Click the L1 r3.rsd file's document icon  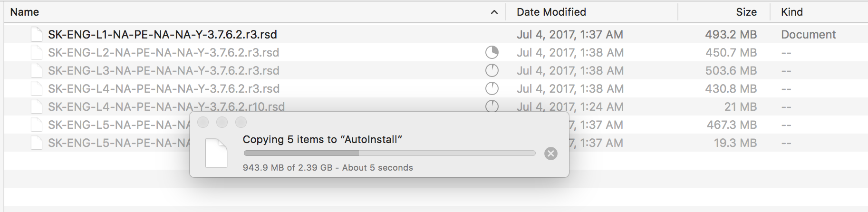[37, 35]
